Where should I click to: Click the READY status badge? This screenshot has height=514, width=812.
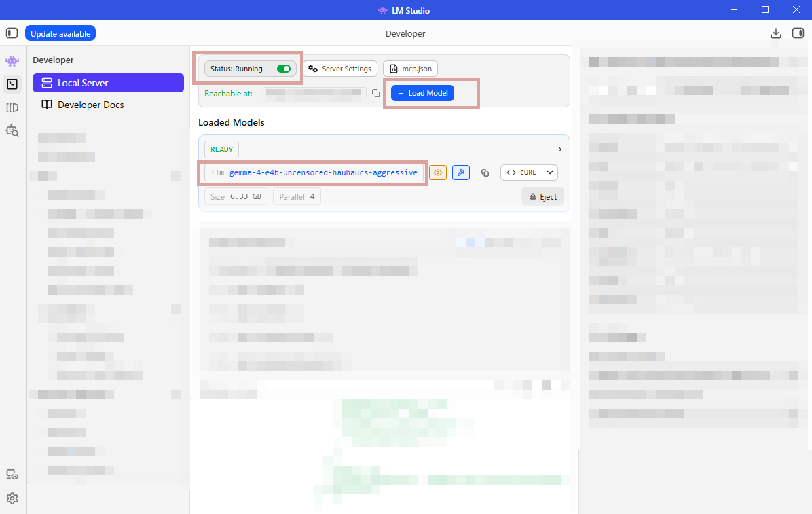221,149
